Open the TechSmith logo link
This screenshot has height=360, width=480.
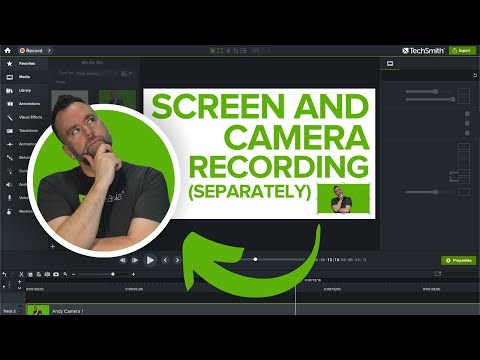(x=423, y=51)
